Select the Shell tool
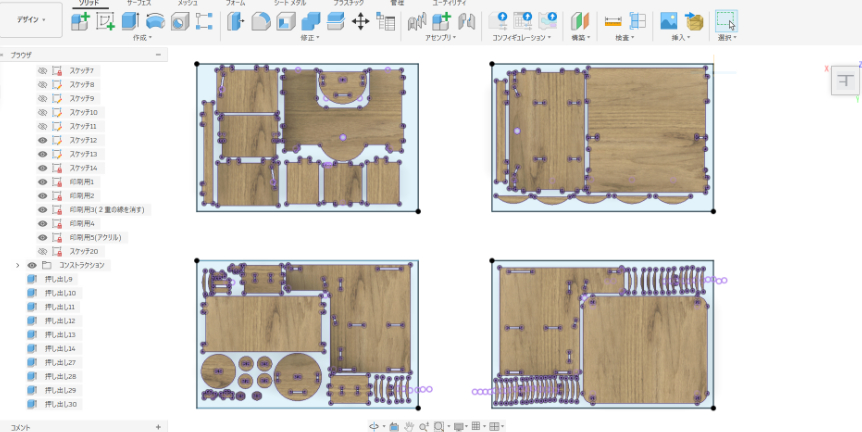This screenshot has width=862, height=432. click(285, 21)
